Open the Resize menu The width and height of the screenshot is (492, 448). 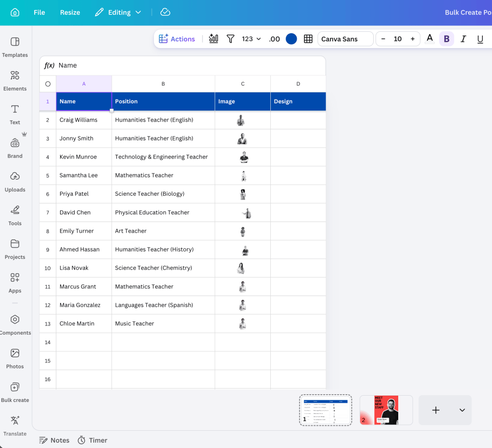coord(70,12)
